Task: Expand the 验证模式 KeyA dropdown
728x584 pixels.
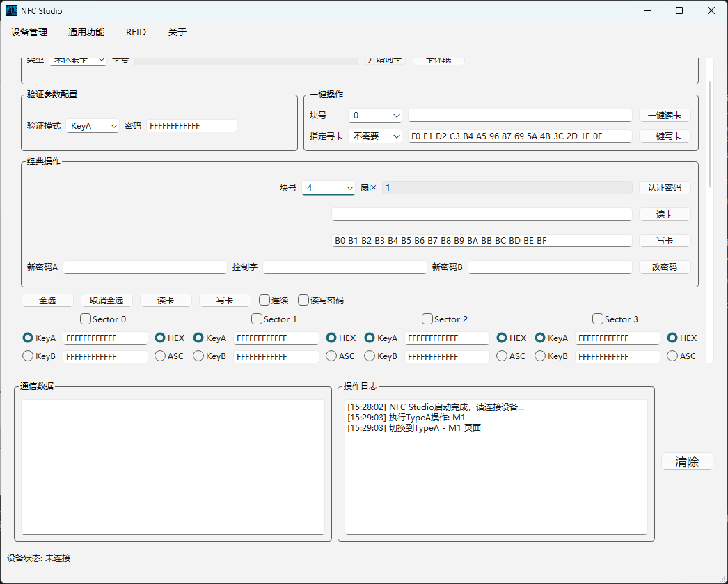Action: pyautogui.click(x=93, y=126)
